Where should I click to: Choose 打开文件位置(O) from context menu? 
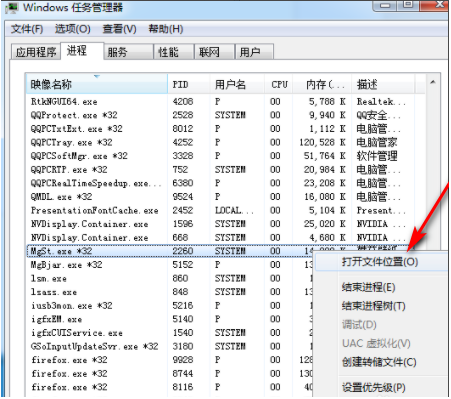click(x=381, y=262)
